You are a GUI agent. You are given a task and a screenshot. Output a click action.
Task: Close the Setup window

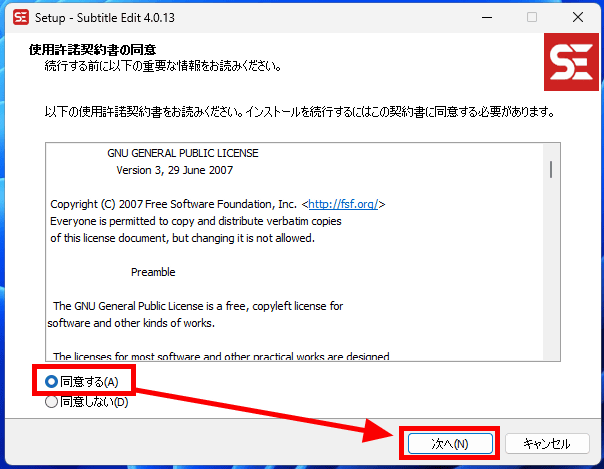(577, 17)
